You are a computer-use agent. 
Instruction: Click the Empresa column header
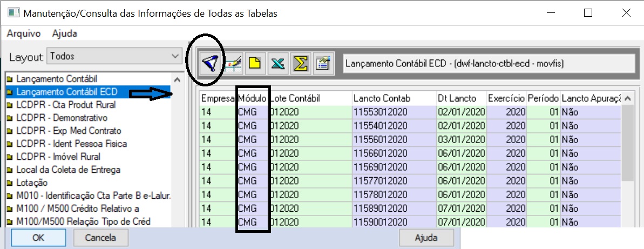click(x=218, y=99)
